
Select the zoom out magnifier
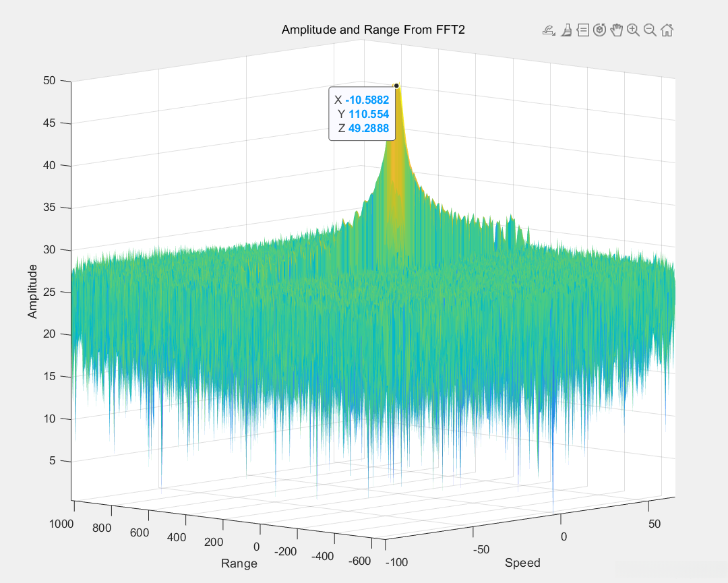(x=650, y=30)
